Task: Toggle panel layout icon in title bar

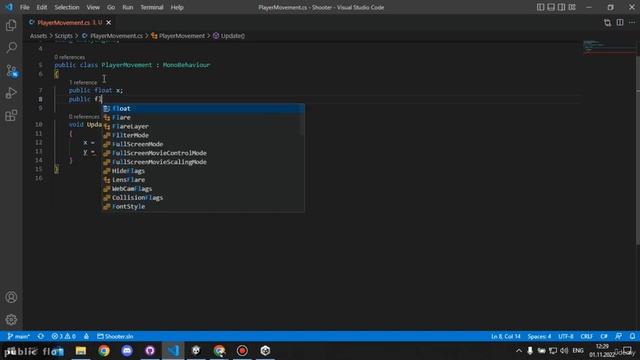Action: click(551, 7)
